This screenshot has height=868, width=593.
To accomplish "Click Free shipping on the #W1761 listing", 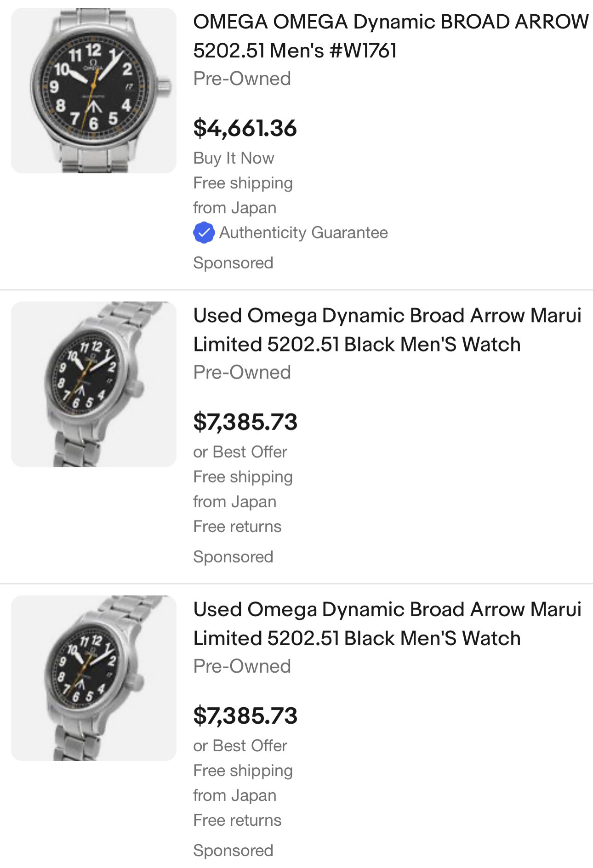I will (243, 183).
